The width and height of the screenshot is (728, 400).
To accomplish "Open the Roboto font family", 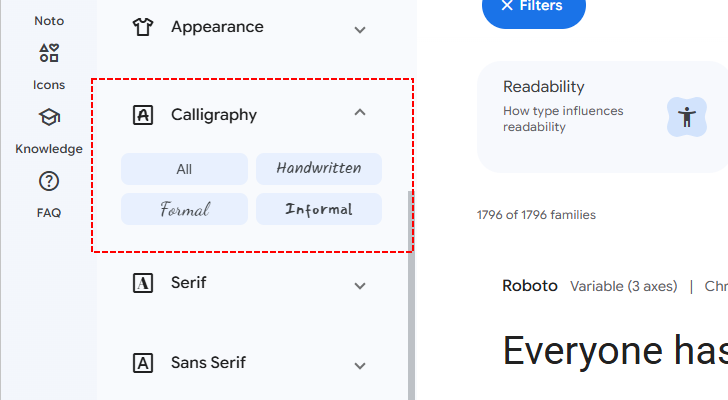I will point(529,286).
